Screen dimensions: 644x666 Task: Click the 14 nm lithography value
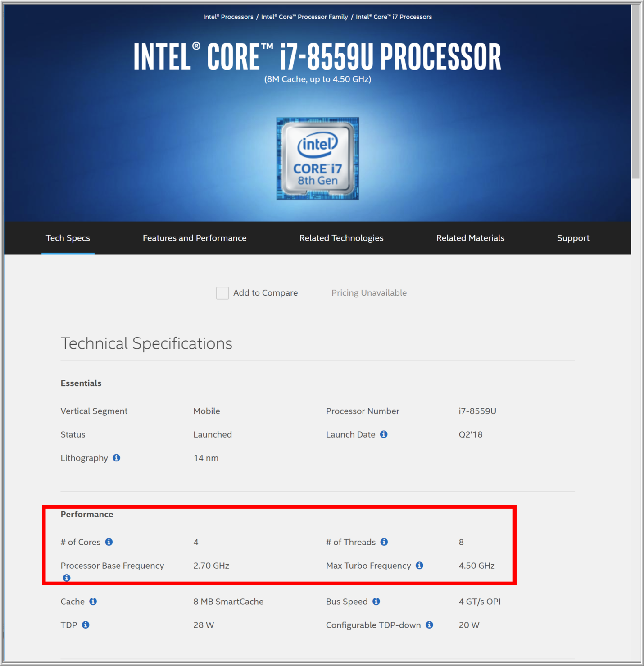point(206,458)
